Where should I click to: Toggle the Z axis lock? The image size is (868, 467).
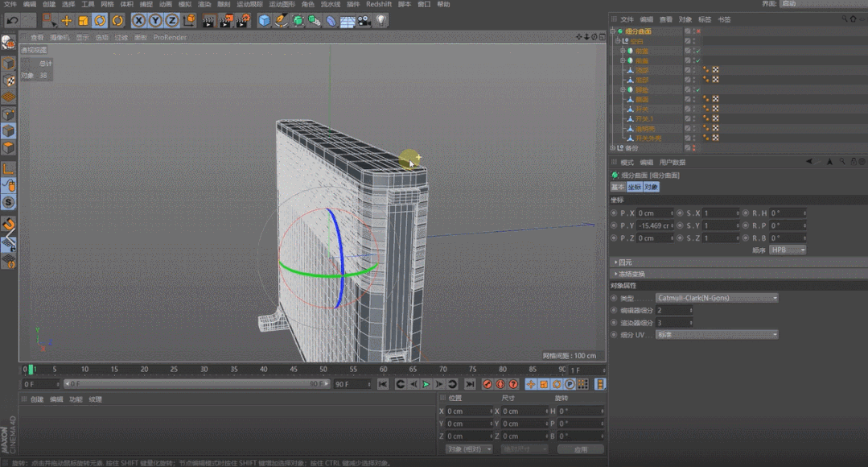tap(171, 20)
